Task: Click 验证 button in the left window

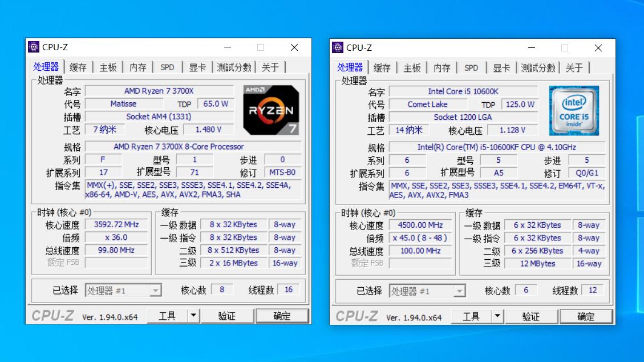Action: [227, 316]
